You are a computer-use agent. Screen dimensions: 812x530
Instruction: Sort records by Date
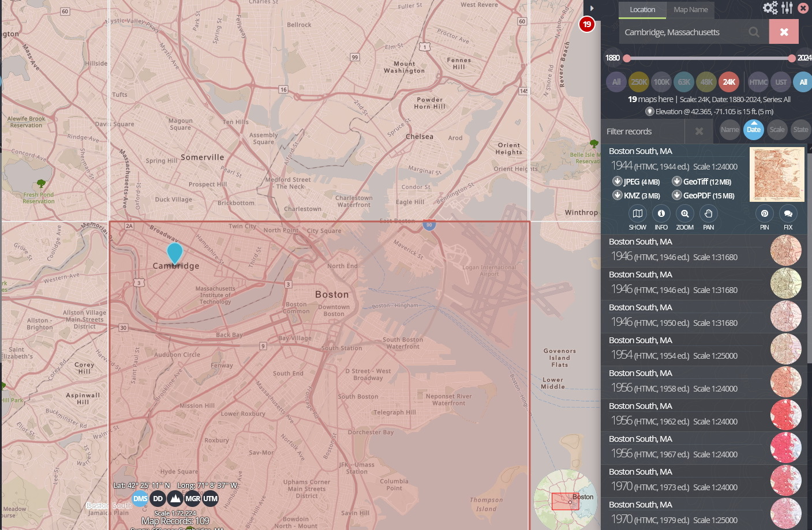[x=753, y=130]
